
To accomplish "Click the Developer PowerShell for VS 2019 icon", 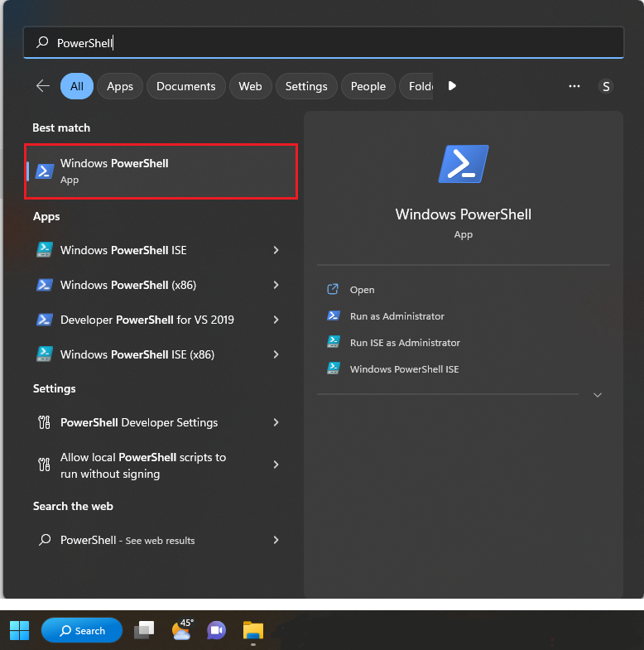I will pyautogui.click(x=45, y=320).
